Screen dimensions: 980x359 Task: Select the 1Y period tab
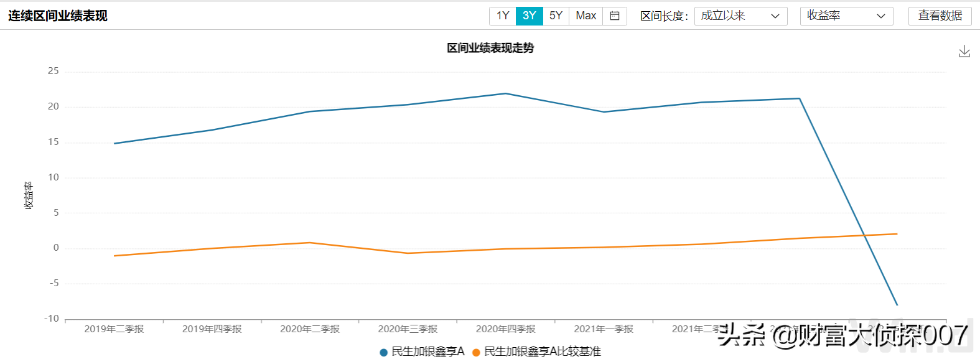click(x=503, y=16)
